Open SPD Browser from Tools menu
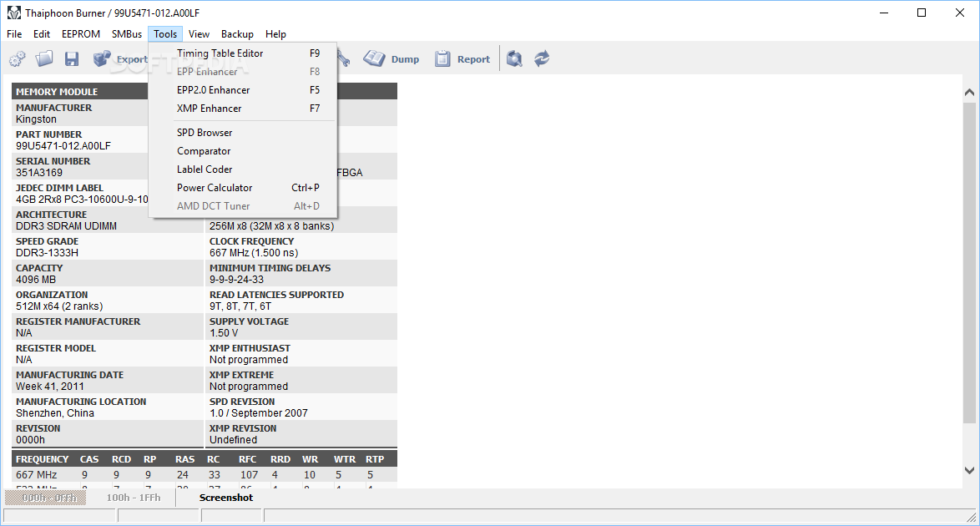Screen dimensions: 980x526 (243, 133)
